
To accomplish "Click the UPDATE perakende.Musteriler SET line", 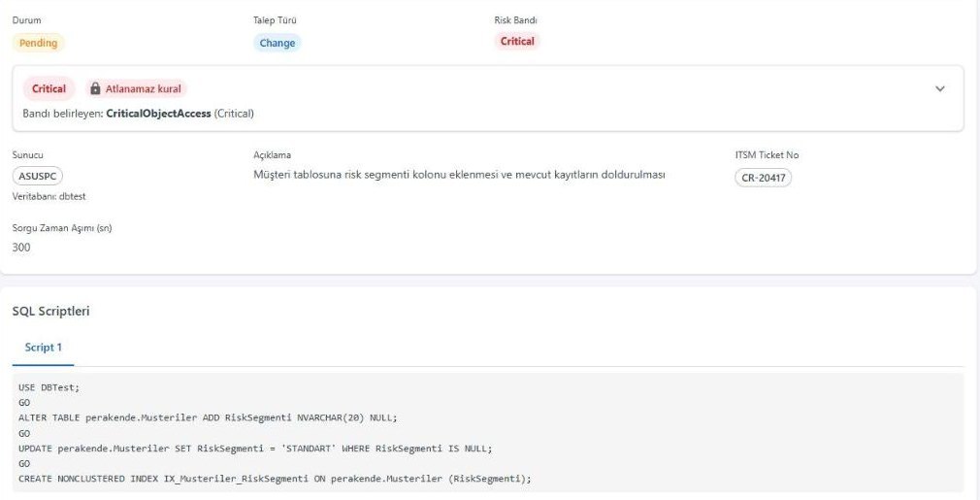I will coord(255,449).
